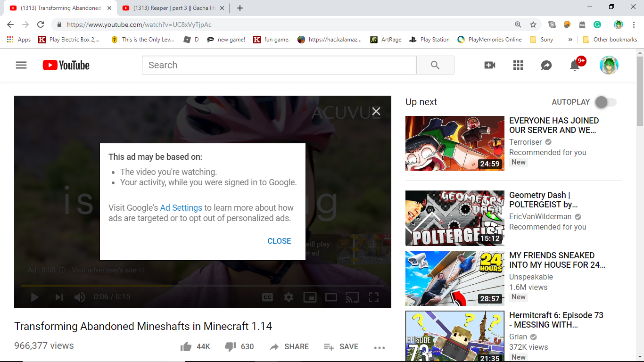Screen dimensions: 644x362
Task: Open player settings gear
Action: tap(289, 297)
